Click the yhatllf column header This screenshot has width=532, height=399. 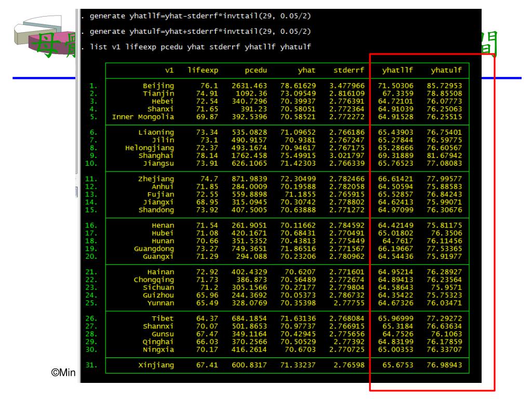[x=397, y=70]
